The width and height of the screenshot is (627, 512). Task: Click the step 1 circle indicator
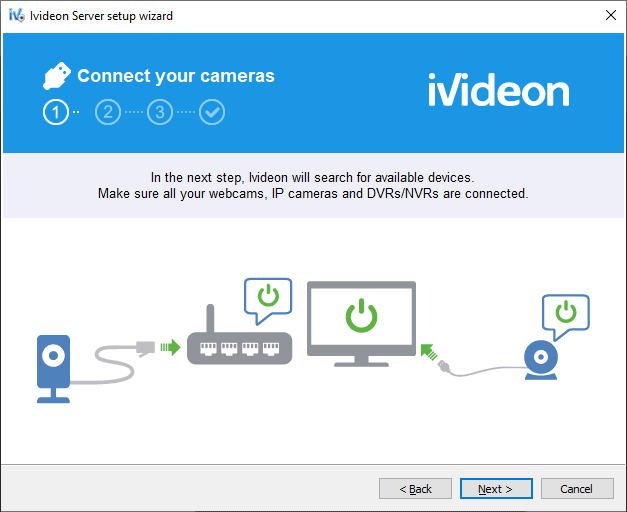pyautogui.click(x=56, y=112)
